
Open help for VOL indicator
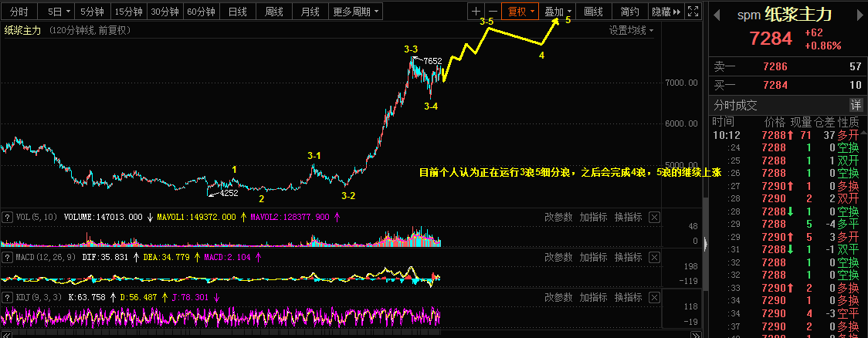pos(7,218)
